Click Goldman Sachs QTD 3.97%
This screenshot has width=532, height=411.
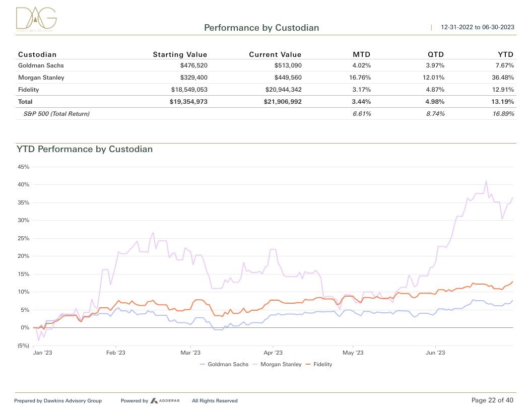click(435, 65)
